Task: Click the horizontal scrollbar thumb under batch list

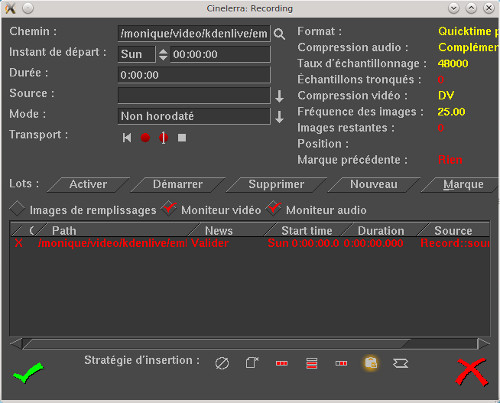Action: (217, 344)
